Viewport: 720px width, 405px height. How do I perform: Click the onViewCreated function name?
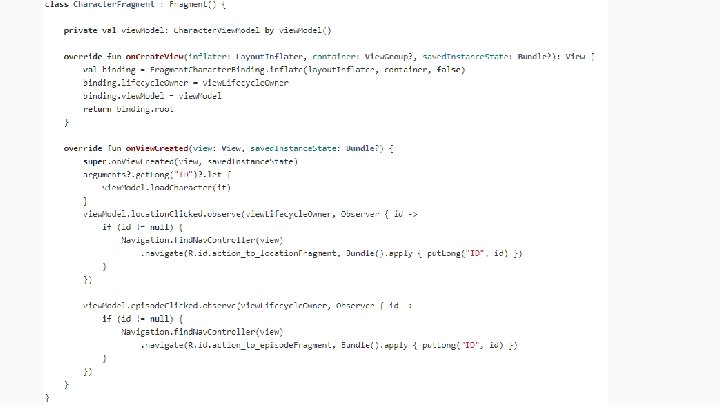point(157,148)
